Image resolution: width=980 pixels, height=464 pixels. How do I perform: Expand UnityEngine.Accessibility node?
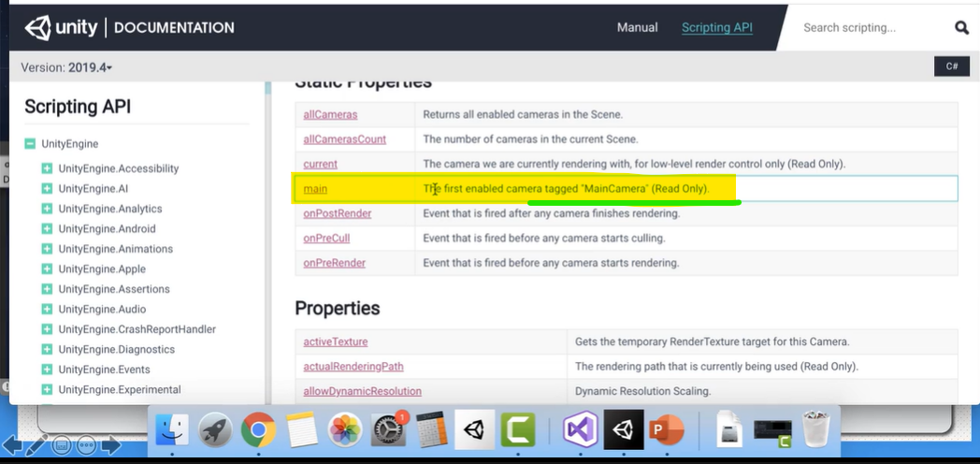point(47,168)
